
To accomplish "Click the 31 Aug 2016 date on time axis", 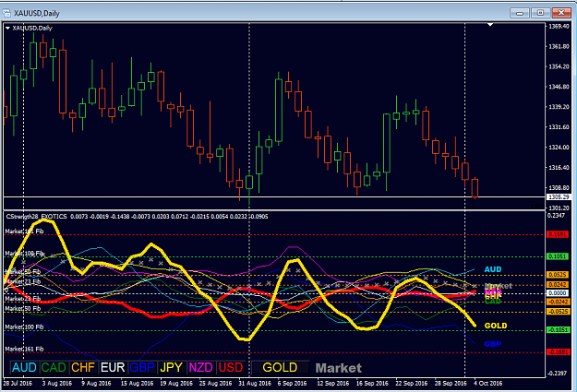I will 255,383.
